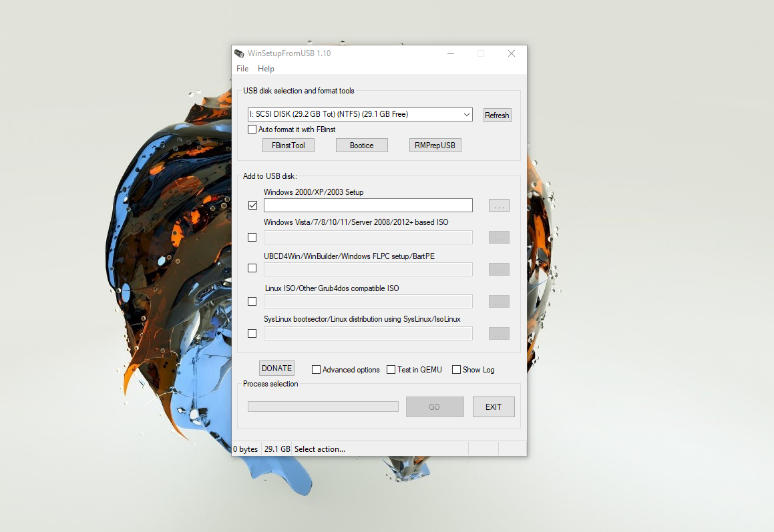The image size is (774, 532).
Task: Uncheck the Windows 2000/XP/2003 Setup checkbox
Action: click(x=252, y=206)
